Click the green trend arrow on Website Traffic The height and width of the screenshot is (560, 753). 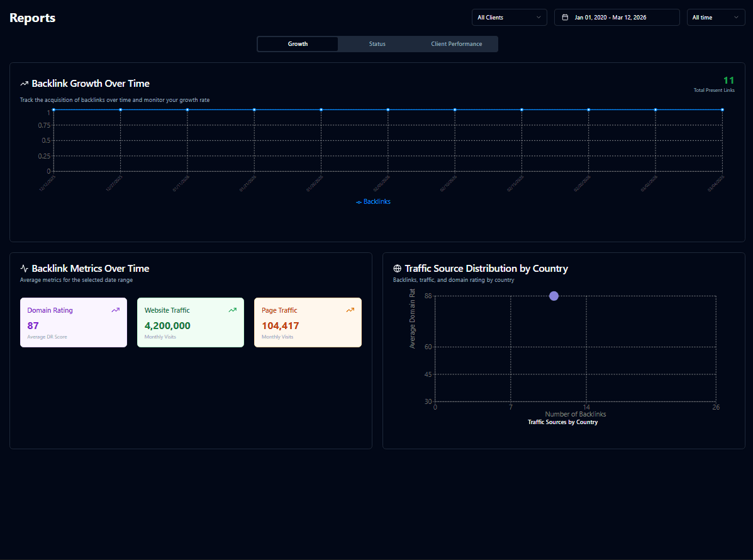(232, 310)
